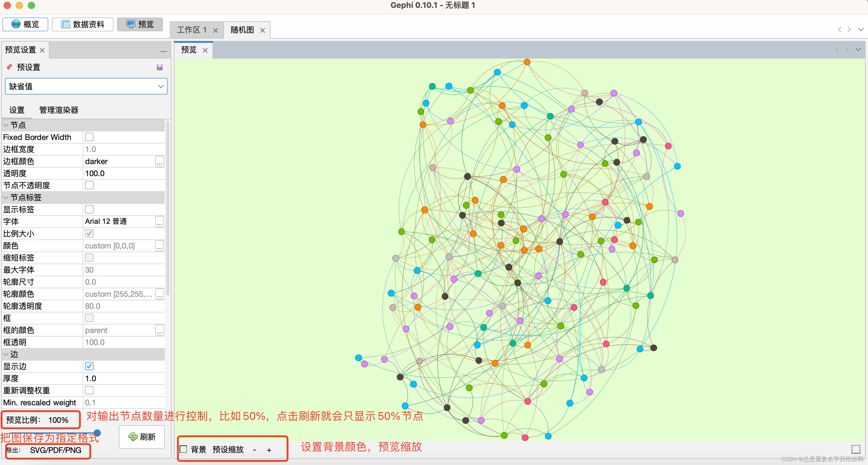Click the zoom out minus button
This screenshot has width=868, height=465.
point(254,450)
